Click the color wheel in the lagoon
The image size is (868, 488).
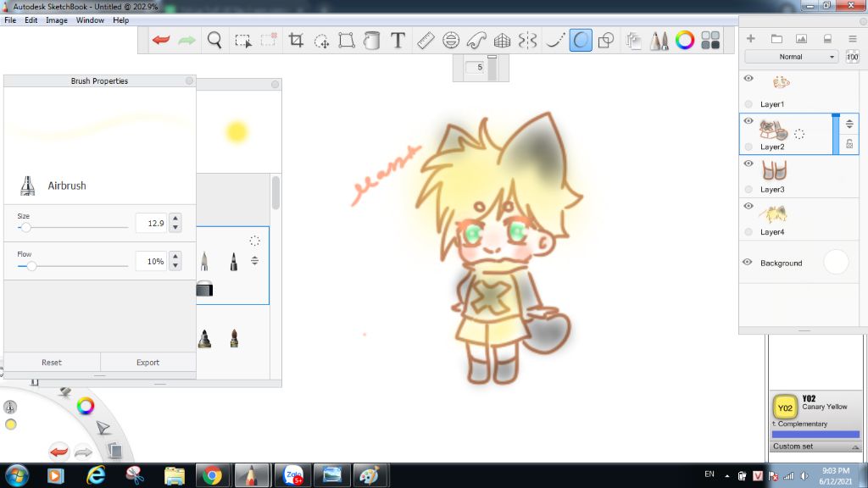pos(86,406)
